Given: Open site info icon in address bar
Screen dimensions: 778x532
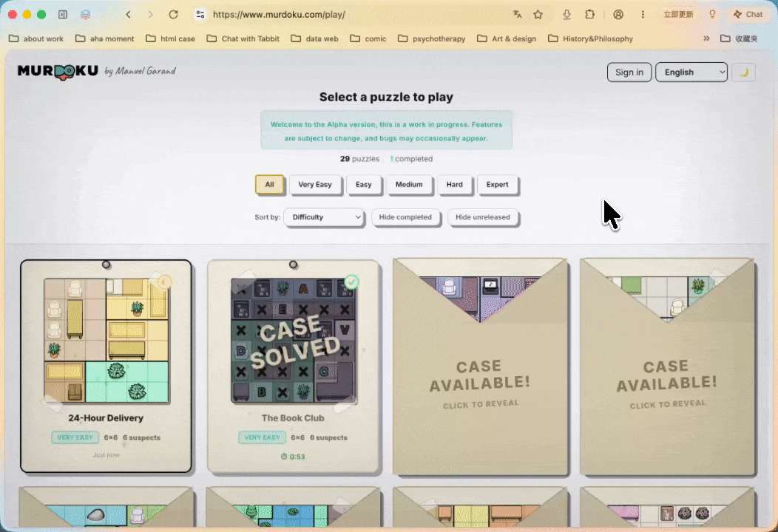Looking at the screenshot, I should [x=200, y=14].
